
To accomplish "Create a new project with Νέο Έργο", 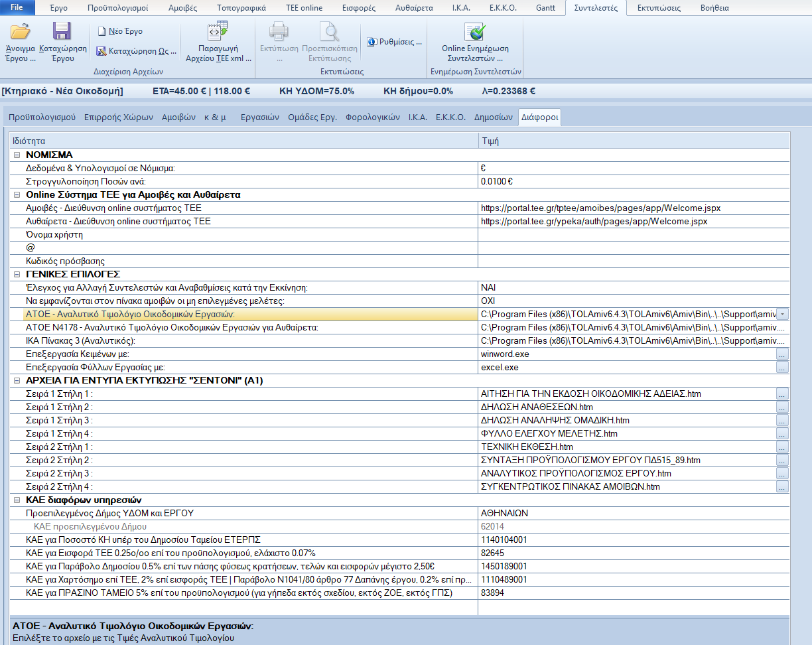I will coord(120,31).
